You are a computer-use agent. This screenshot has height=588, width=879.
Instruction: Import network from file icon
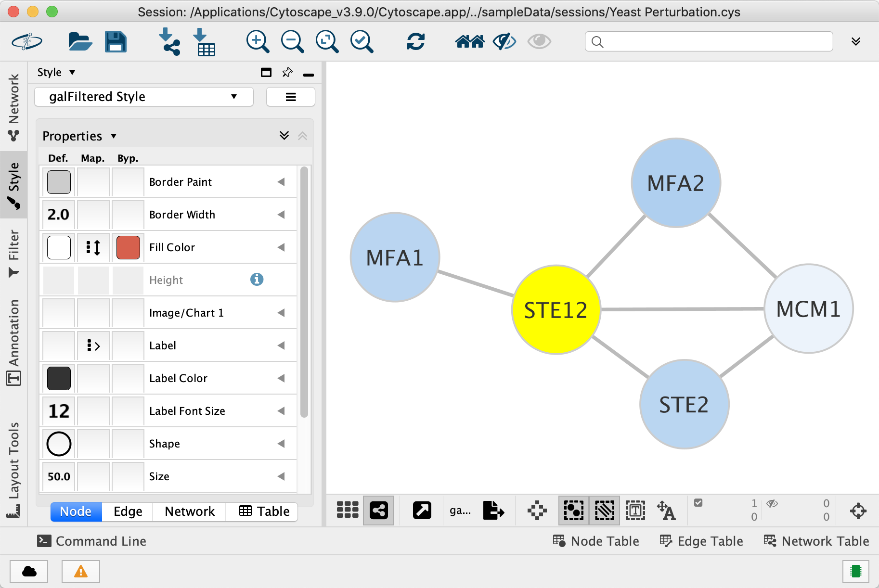pos(169,41)
